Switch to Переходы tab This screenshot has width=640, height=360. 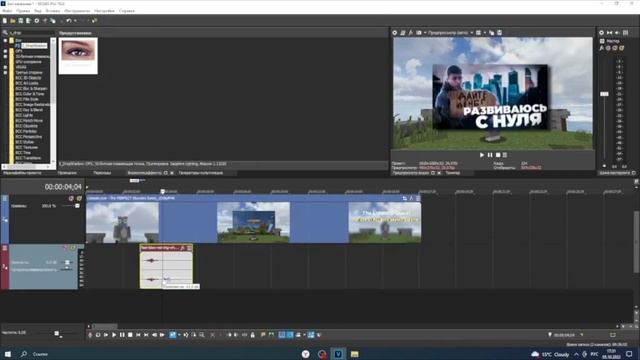point(102,173)
